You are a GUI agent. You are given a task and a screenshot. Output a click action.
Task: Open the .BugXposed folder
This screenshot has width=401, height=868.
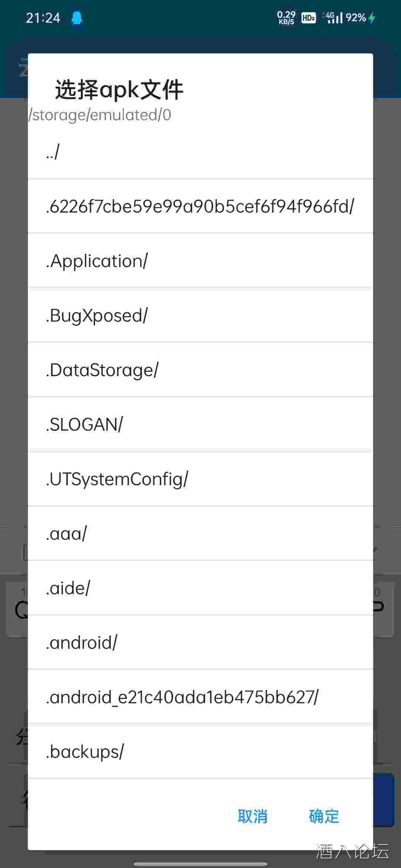tap(200, 316)
